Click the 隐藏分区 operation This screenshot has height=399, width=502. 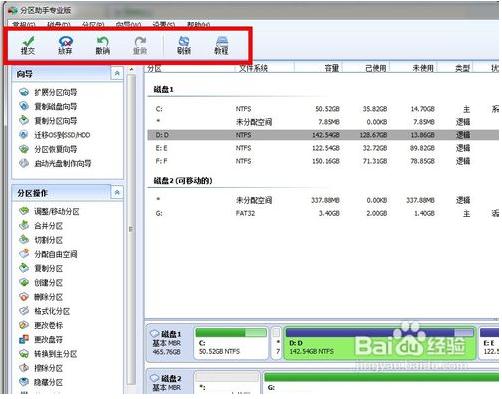pyautogui.click(x=48, y=382)
